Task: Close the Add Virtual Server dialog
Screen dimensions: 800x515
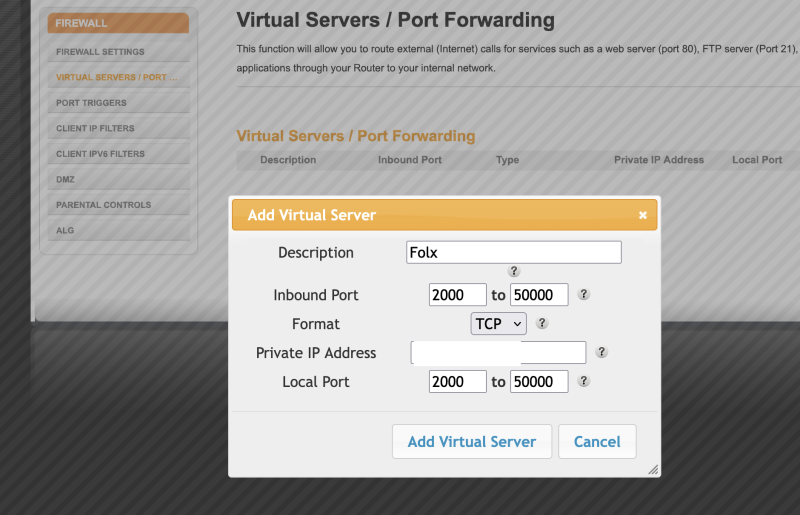Action: point(643,215)
